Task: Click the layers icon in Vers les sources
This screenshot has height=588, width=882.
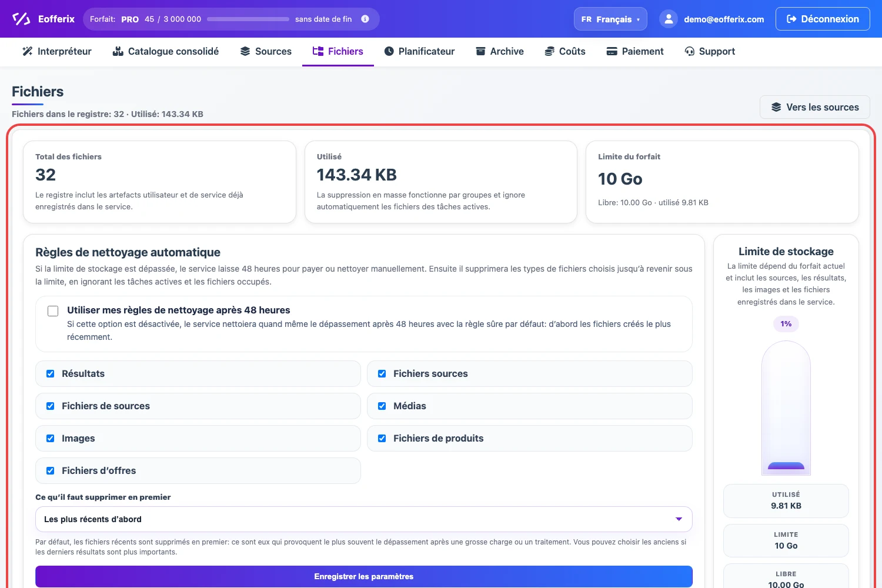Action: (x=776, y=107)
